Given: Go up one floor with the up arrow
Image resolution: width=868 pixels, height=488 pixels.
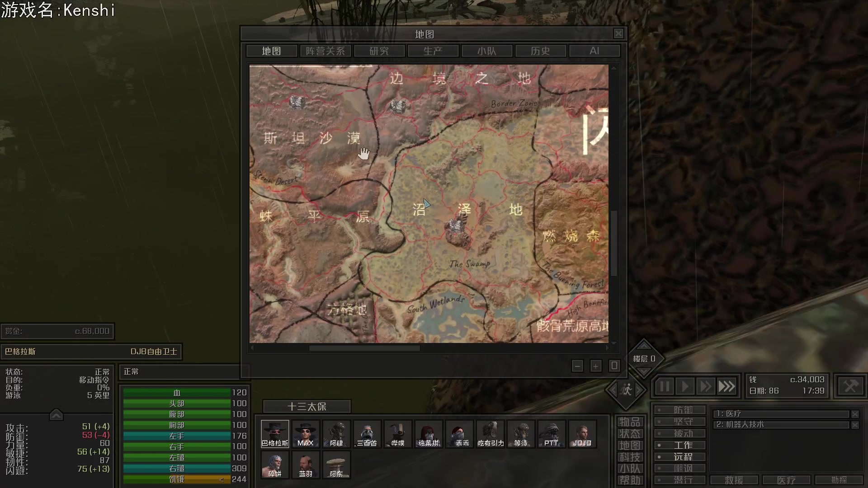Looking at the screenshot, I should pos(644,346).
